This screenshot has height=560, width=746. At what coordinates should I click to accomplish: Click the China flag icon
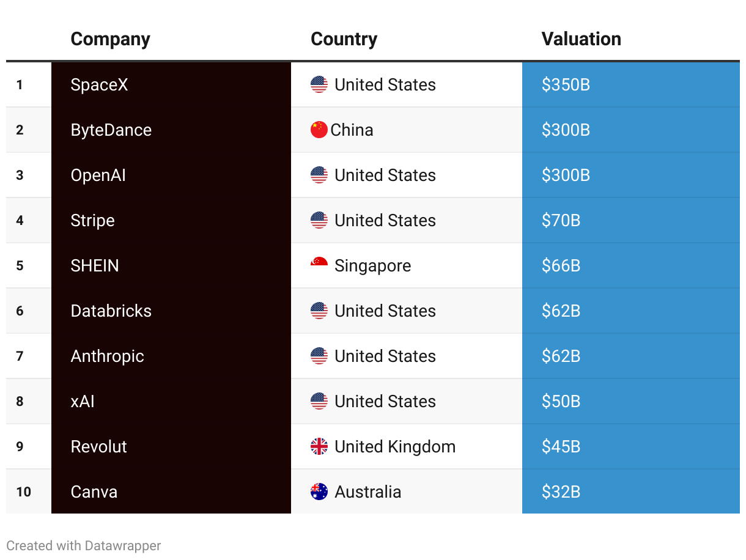[319, 130]
